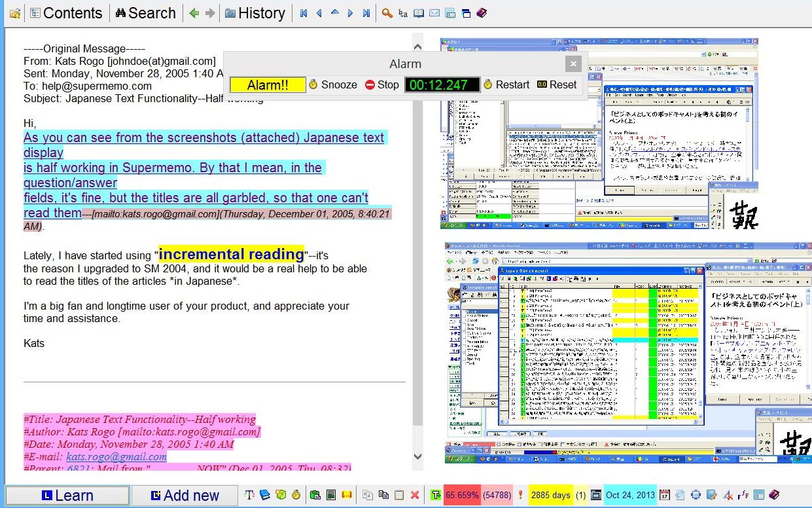The height and width of the screenshot is (508, 812).
Task: Click the open folder icon at top left
Action: click(x=14, y=13)
